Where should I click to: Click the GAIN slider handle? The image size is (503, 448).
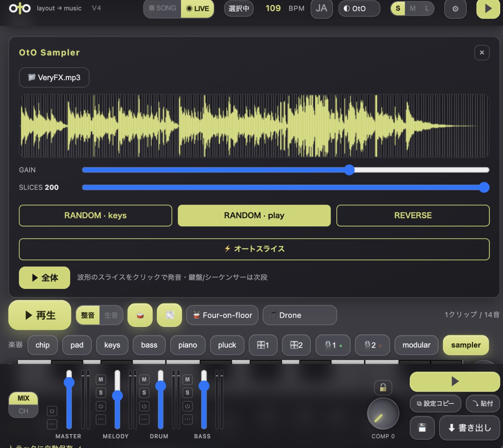(x=350, y=170)
